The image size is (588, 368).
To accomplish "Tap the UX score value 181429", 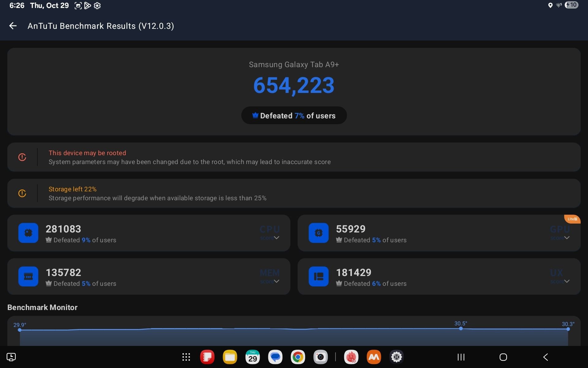I will pos(354,272).
